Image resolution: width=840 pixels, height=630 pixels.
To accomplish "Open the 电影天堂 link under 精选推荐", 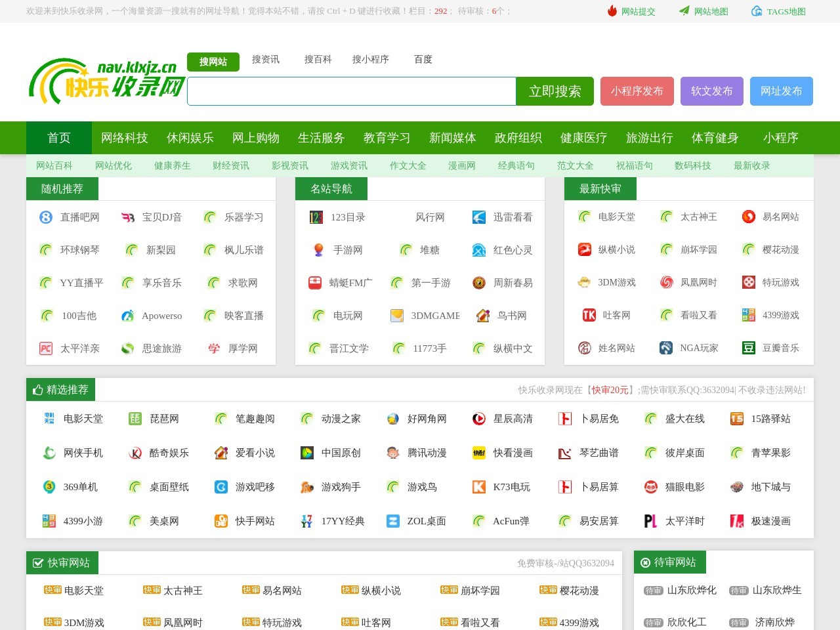I will [81, 419].
